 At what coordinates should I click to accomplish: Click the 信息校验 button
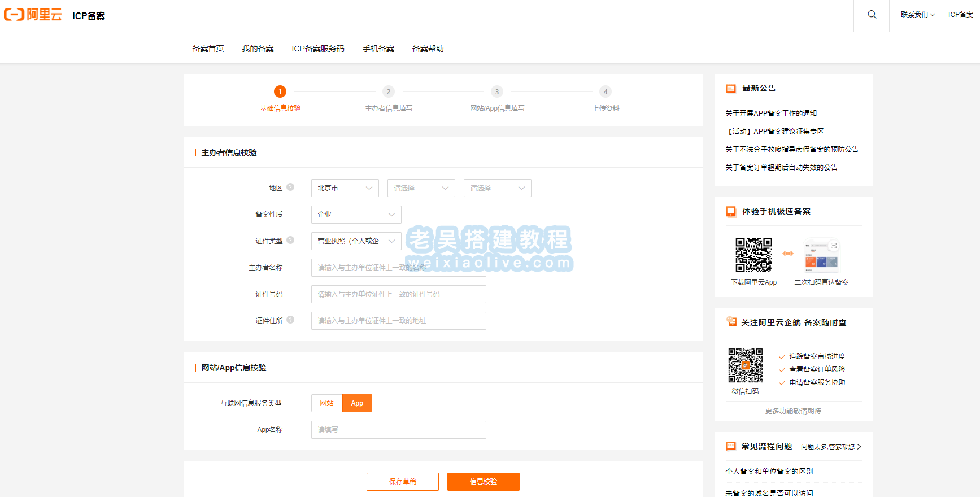click(484, 482)
